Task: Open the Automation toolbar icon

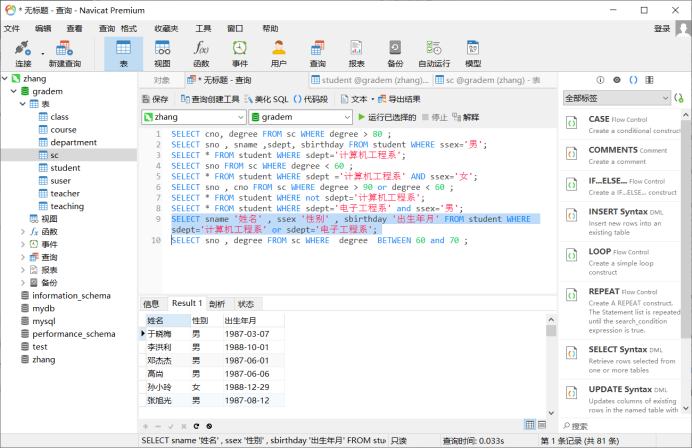Action: tap(434, 53)
